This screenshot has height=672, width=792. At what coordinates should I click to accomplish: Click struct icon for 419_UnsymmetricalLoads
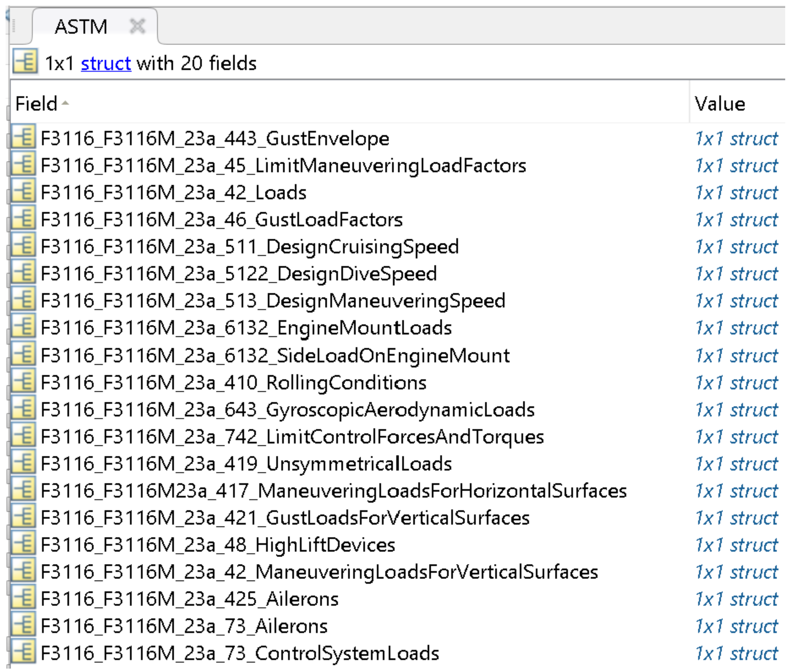pos(24,461)
